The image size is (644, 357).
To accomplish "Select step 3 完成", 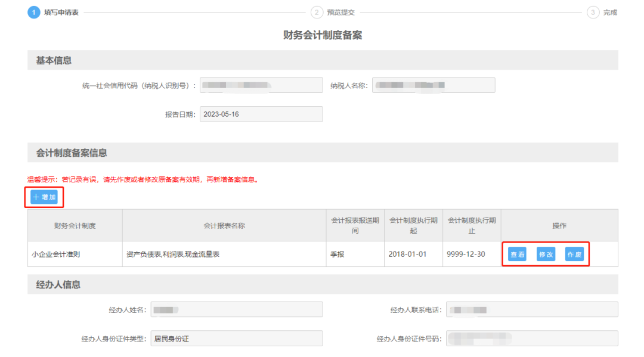I will [x=602, y=13].
